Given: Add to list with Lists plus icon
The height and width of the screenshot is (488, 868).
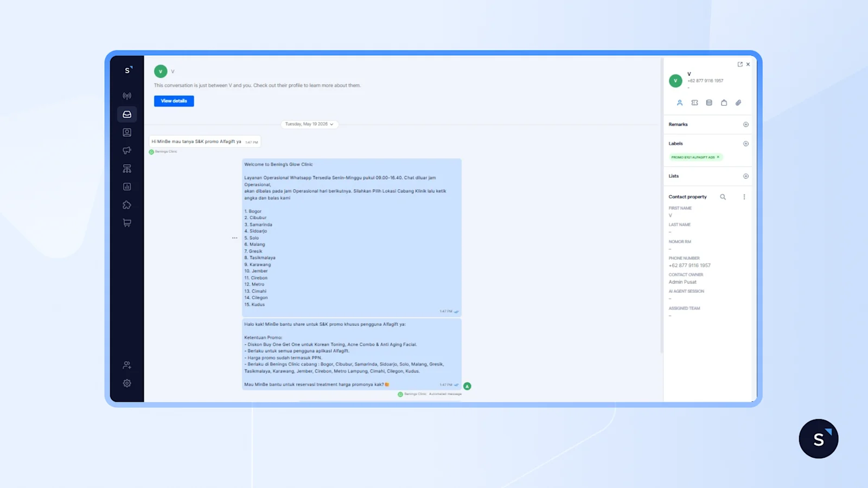Looking at the screenshot, I should tap(746, 176).
